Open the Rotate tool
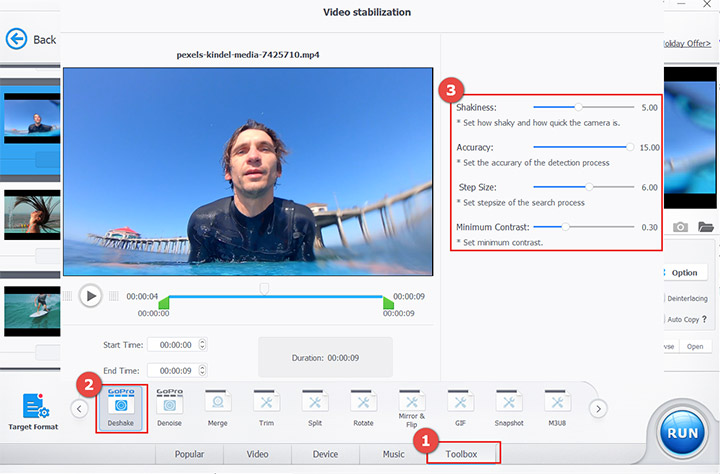Viewport: 720px width, 474px height. tap(363, 408)
